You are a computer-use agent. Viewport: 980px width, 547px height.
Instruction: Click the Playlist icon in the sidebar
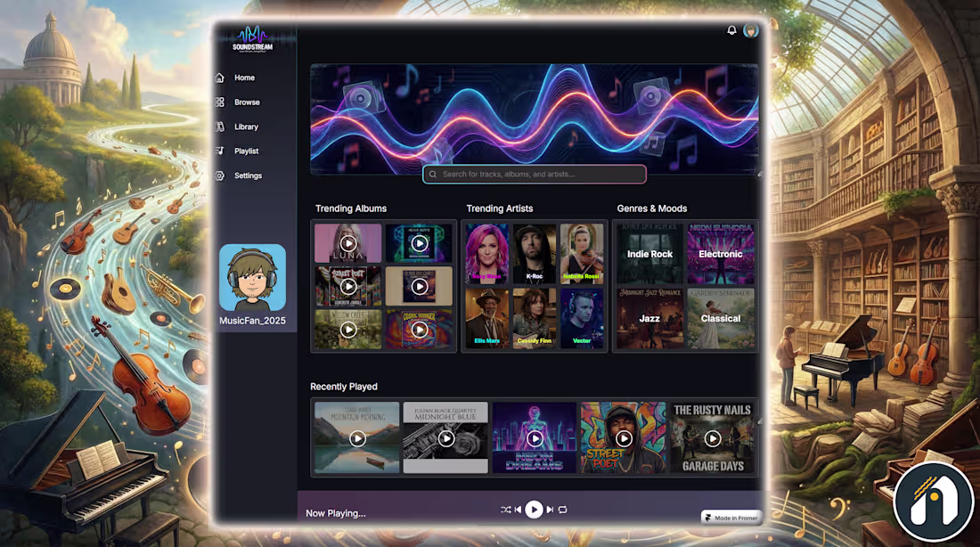tap(218, 151)
